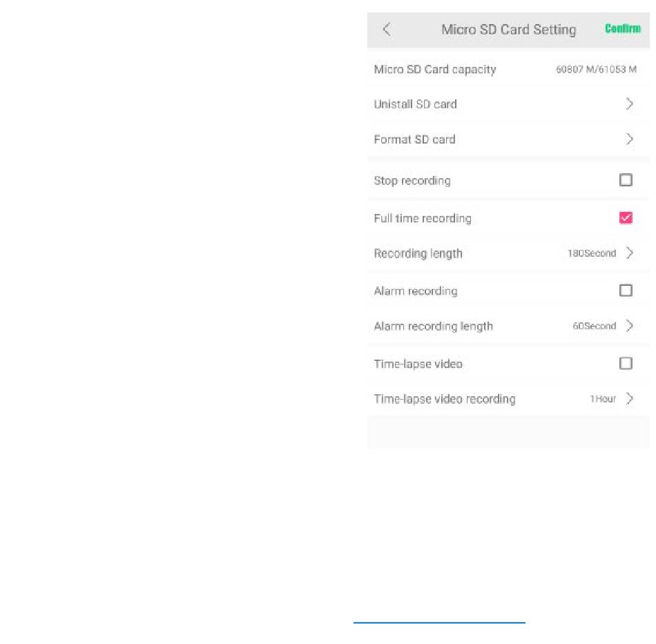The height and width of the screenshot is (644, 656).
Task: Expand the Alarm recording length chevron
Action: pos(629,326)
